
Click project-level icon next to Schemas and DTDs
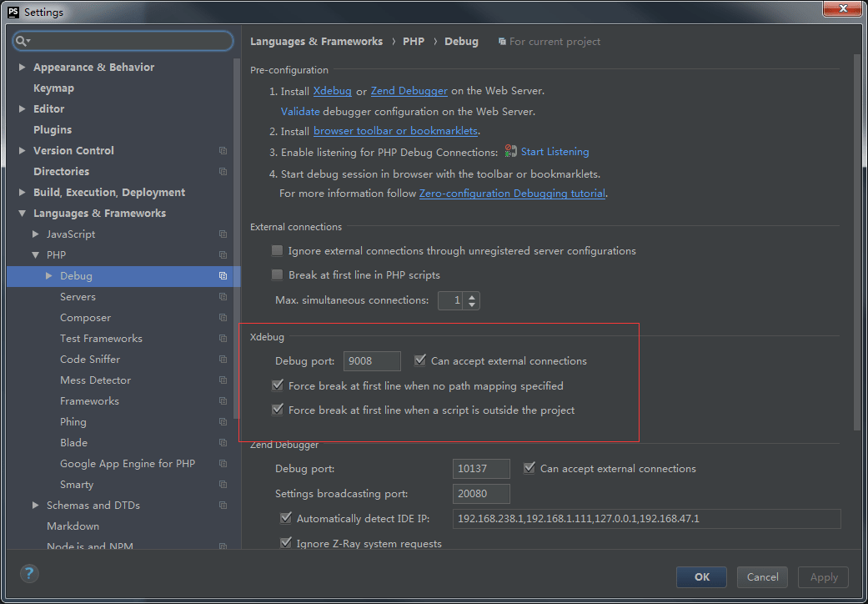[223, 506]
